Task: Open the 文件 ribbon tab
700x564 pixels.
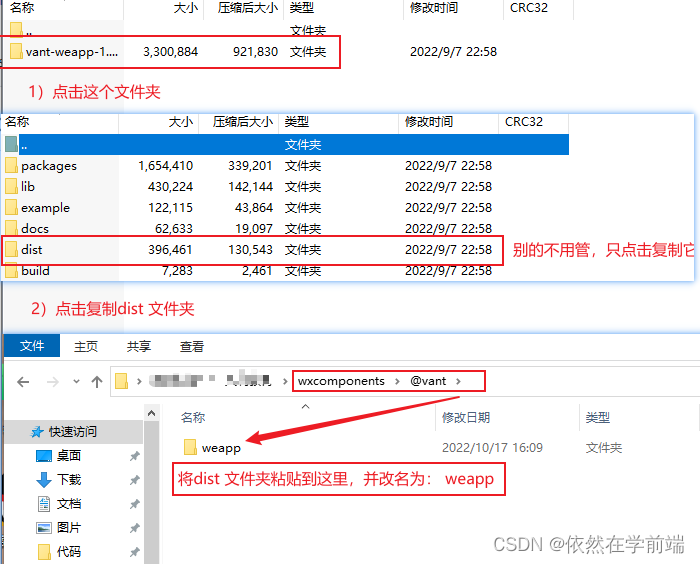Action: pos(32,346)
